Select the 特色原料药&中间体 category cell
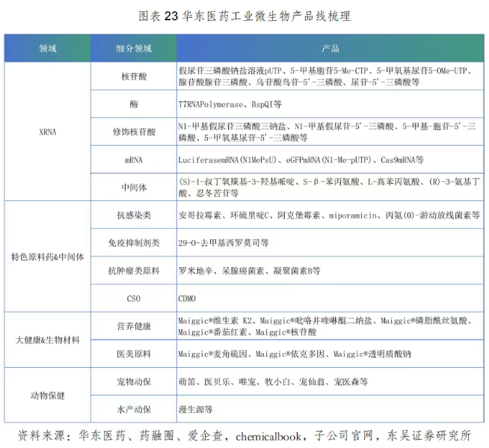 (47, 257)
